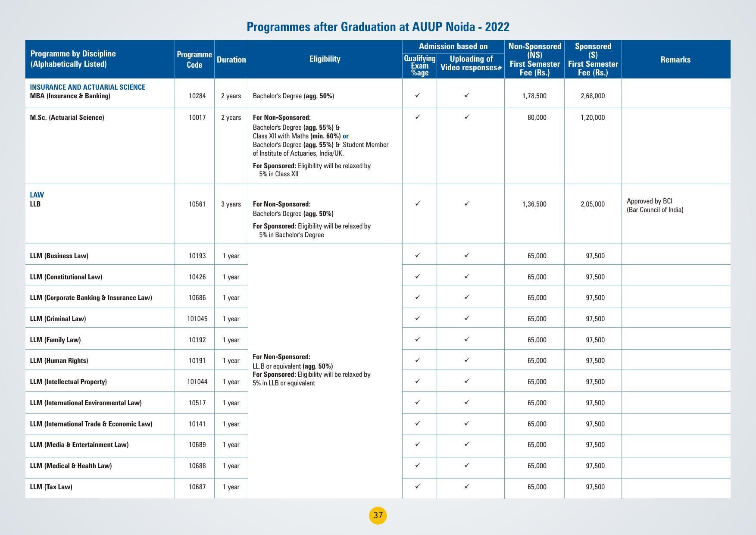Select "LLM (Intellectual Property)" programme name
The image size is (756, 535).
pyautogui.click(x=69, y=382)
